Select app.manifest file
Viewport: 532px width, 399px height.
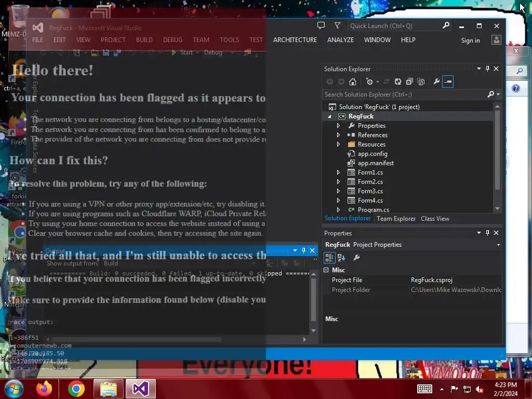coord(376,163)
